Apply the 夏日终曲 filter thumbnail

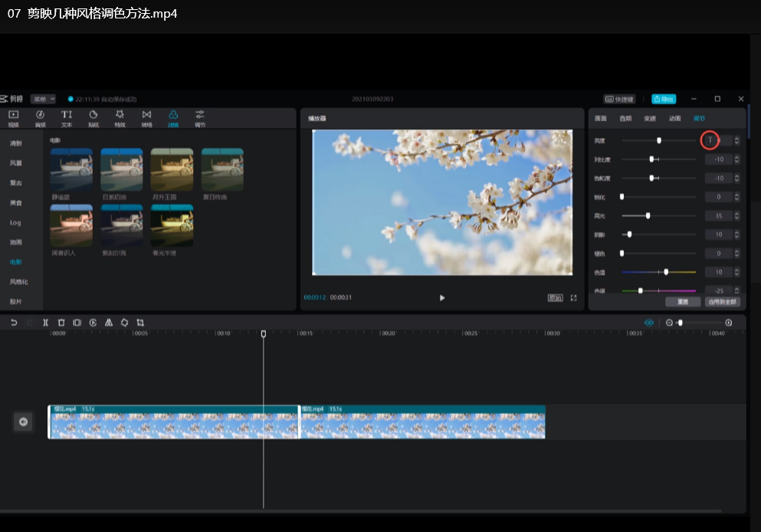coord(222,169)
